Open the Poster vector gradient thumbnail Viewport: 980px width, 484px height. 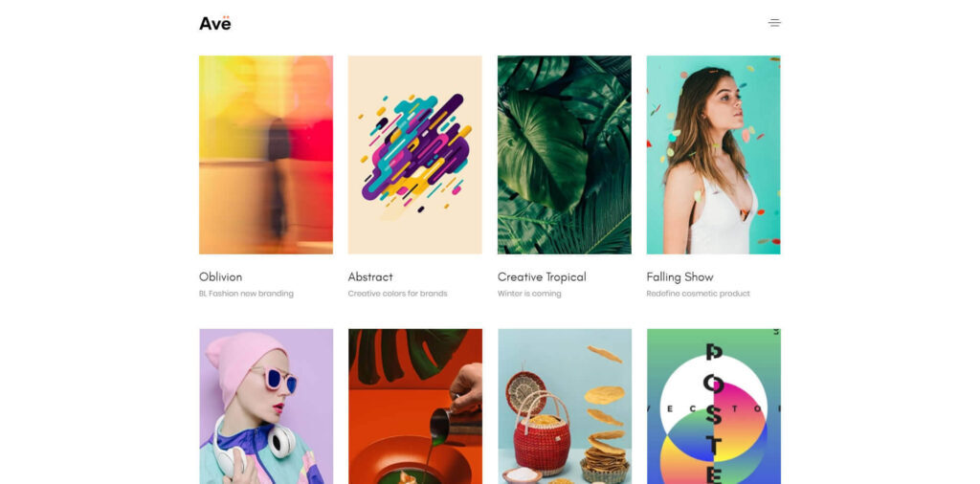click(x=713, y=407)
